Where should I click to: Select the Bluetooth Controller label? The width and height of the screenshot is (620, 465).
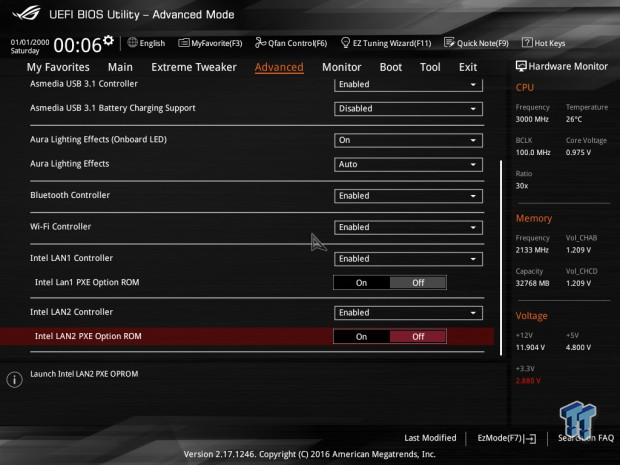pyautogui.click(x=70, y=195)
